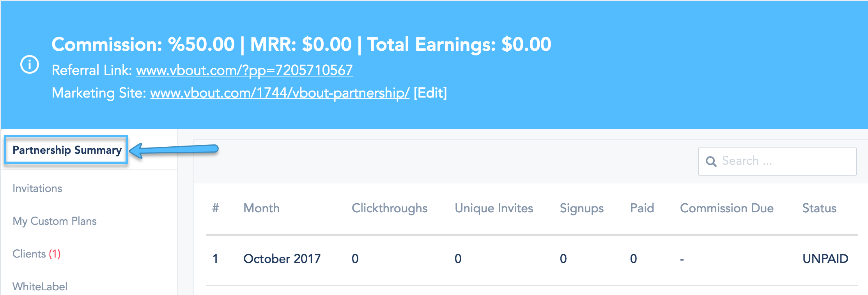This screenshot has height=295, width=868.
Task: Sort by the Status column header
Action: (x=819, y=208)
